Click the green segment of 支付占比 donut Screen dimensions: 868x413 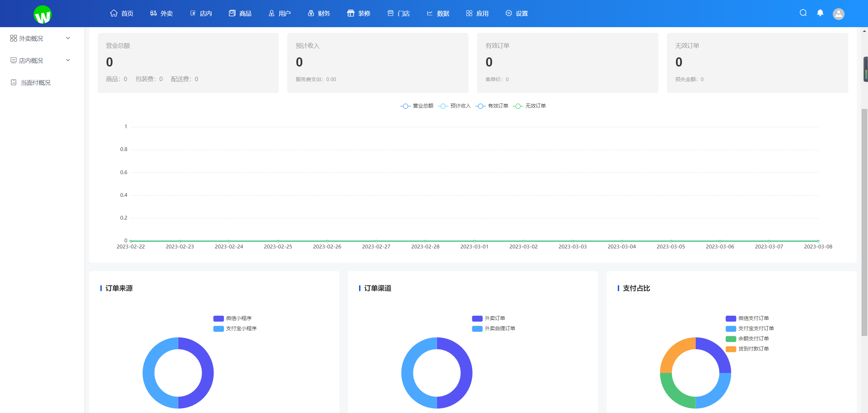pos(675,394)
